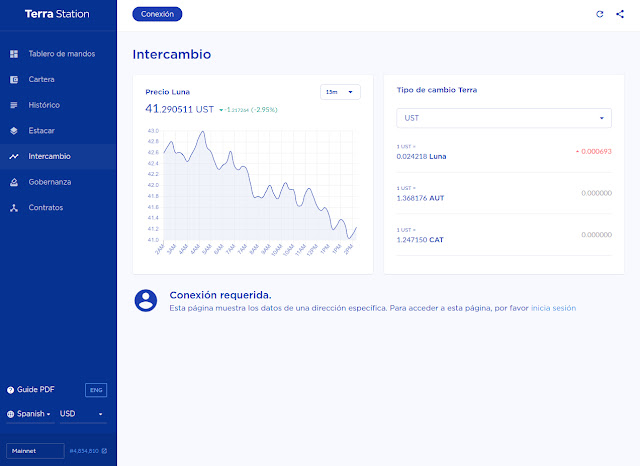Open the UST currency dropdown
Image resolution: width=640 pixels, height=466 pixels.
click(x=504, y=118)
